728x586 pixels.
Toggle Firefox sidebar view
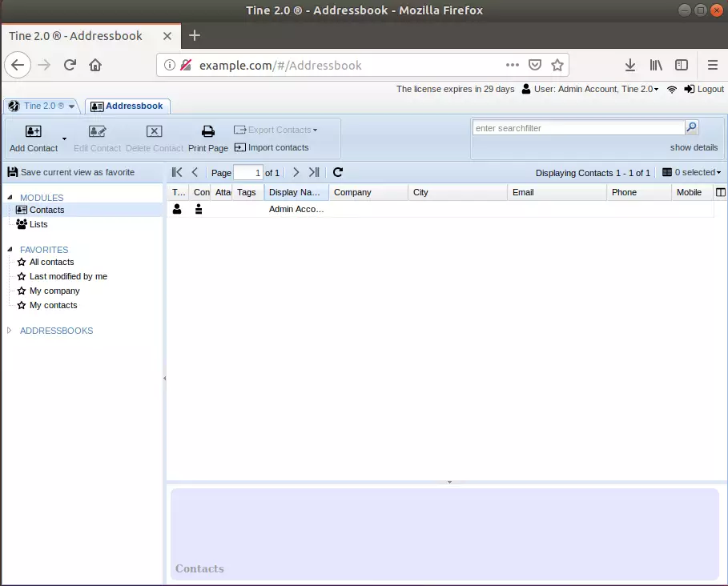pyautogui.click(x=681, y=65)
